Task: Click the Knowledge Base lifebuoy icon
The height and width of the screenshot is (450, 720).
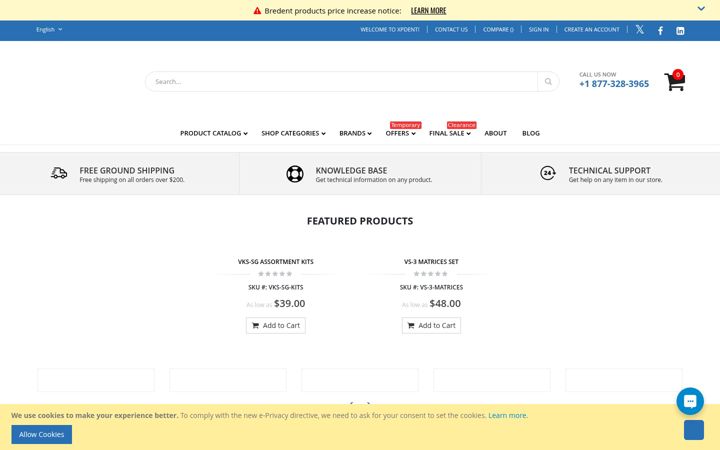Action: coord(295,174)
